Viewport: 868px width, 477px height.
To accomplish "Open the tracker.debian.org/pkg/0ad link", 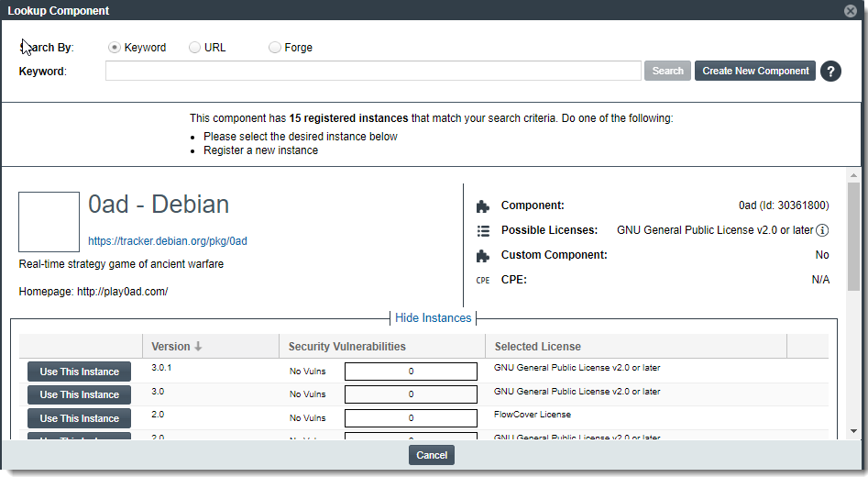I will tap(168, 241).
